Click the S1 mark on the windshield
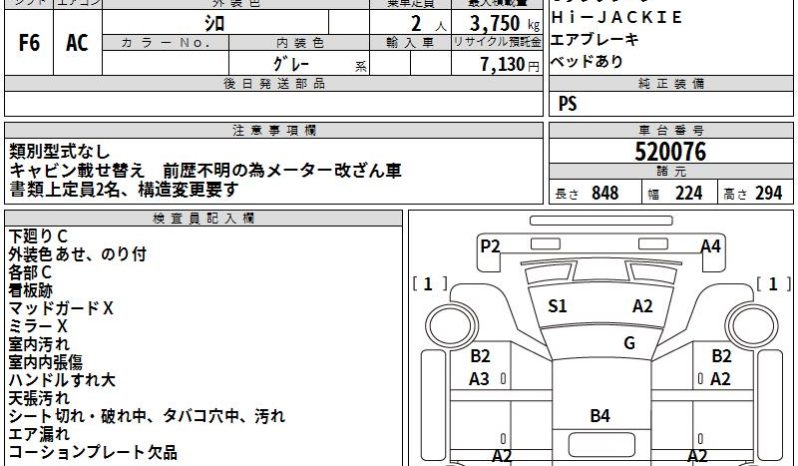798x466 pixels. pyautogui.click(x=557, y=306)
